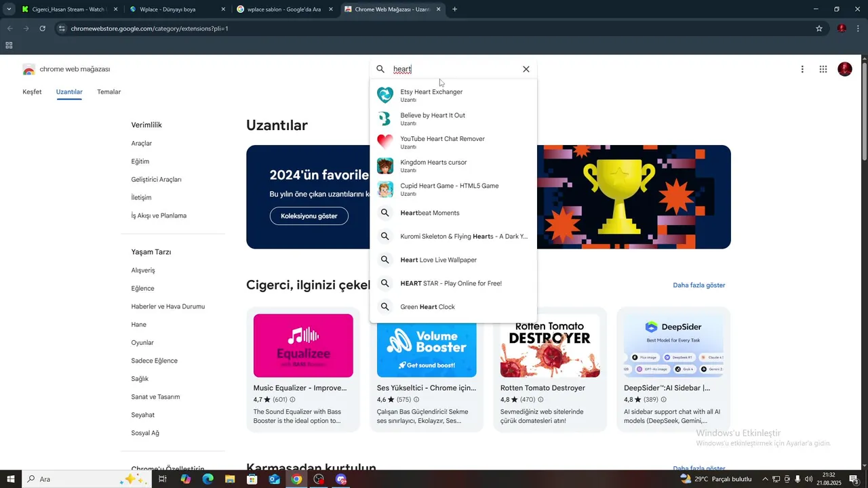Switch to the Cigerci_Hasan Stream browser tab
The height and width of the screenshot is (488, 868).
click(70, 9)
